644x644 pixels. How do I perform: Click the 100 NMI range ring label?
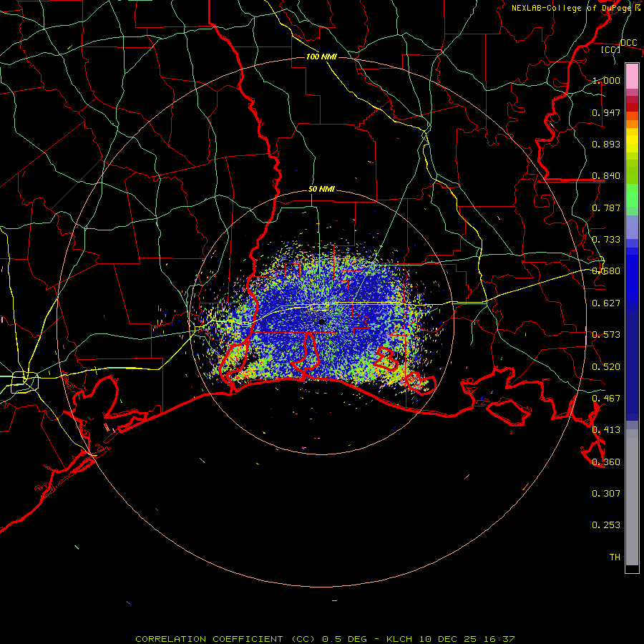321,57
